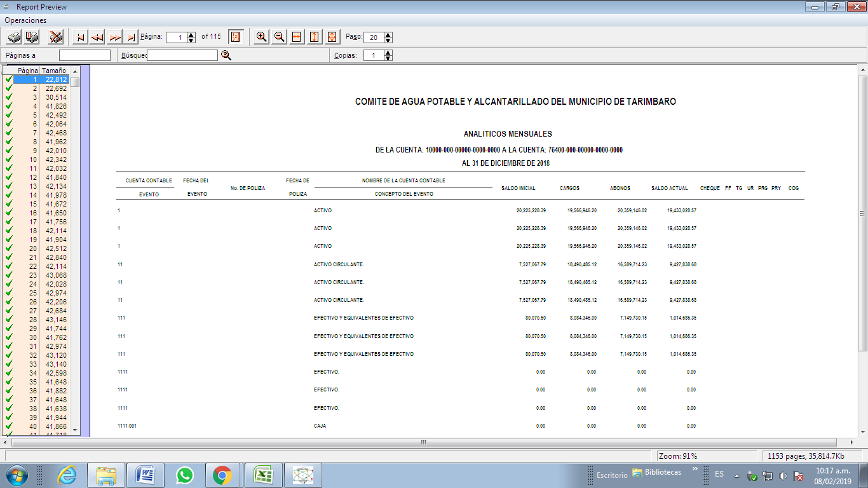The height and width of the screenshot is (488, 868).
Task: Toggle the green checkmark for page 5
Action: [8, 115]
